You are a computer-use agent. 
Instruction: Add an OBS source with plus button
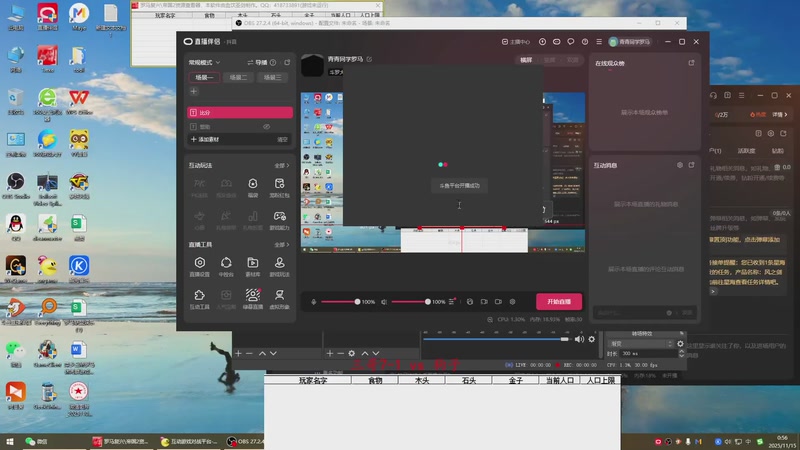tap(330, 353)
